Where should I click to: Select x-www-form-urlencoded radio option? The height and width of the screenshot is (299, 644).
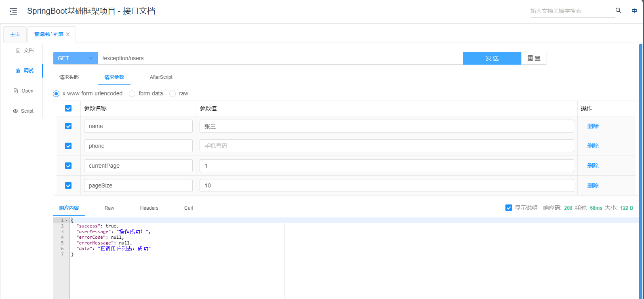[x=56, y=94]
